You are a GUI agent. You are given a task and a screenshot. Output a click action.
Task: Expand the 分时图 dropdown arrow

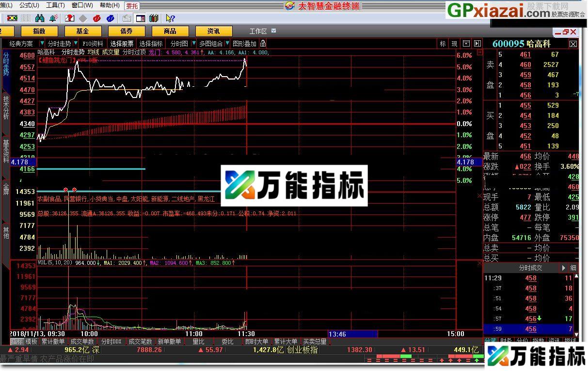pos(194,43)
